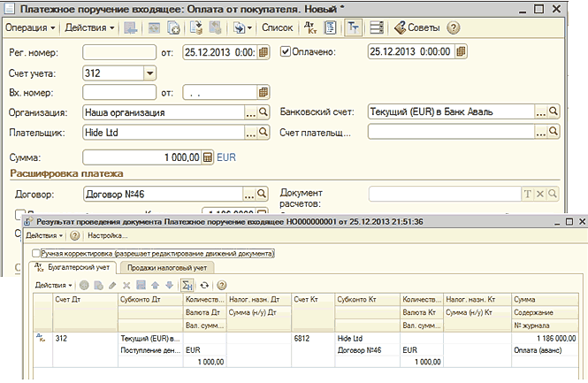Click into the Вх. номер input field
This screenshot has height=383, width=588.
coord(118,92)
